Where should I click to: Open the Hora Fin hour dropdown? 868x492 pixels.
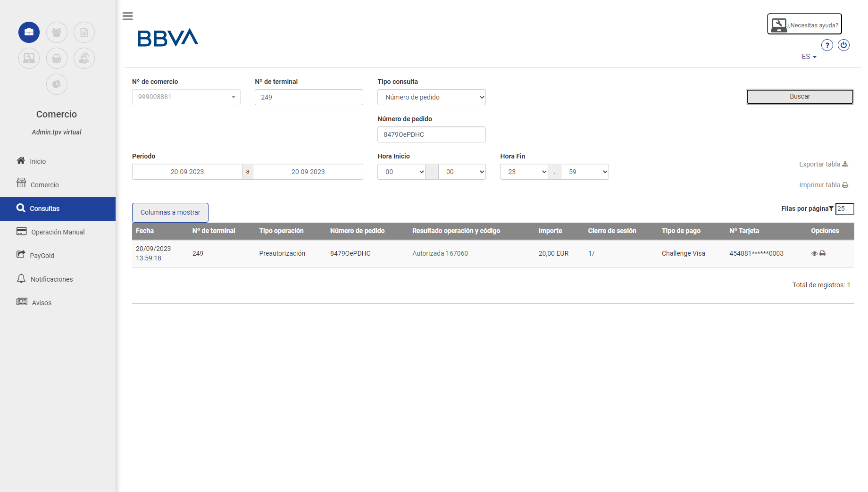pyautogui.click(x=524, y=172)
